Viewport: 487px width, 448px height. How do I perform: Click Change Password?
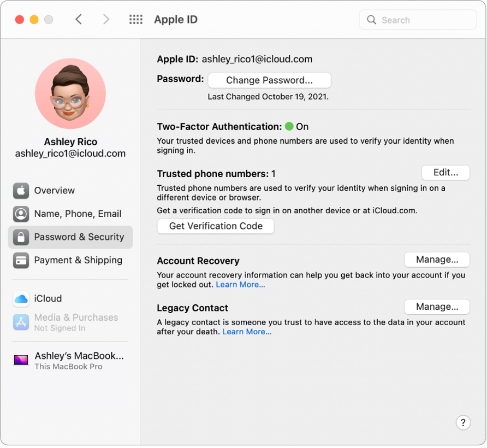coord(269,80)
